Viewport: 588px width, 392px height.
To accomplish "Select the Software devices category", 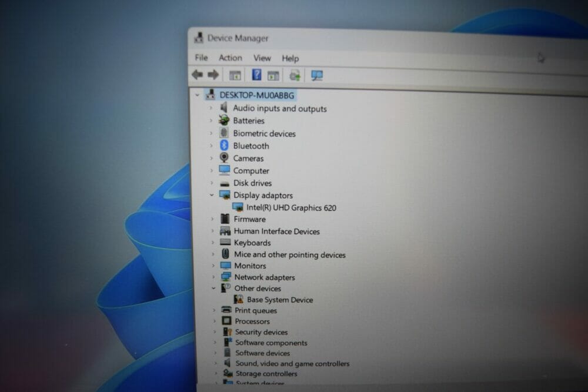I will point(262,353).
